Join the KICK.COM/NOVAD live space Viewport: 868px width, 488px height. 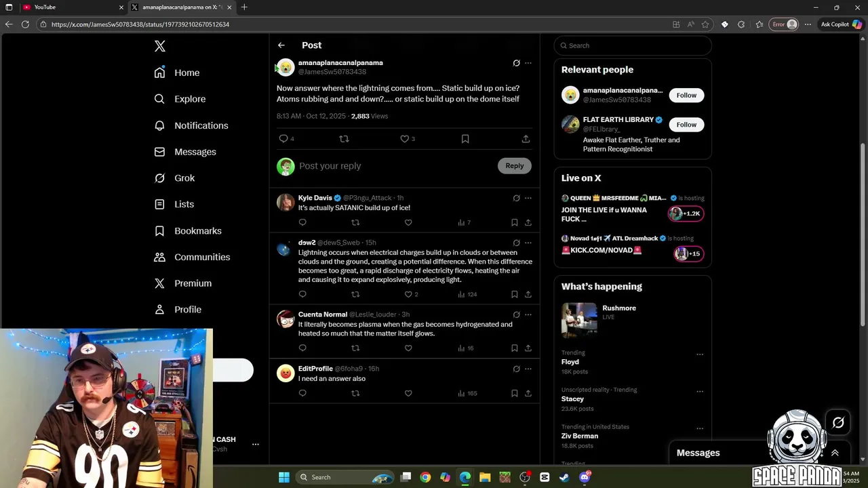(x=689, y=253)
